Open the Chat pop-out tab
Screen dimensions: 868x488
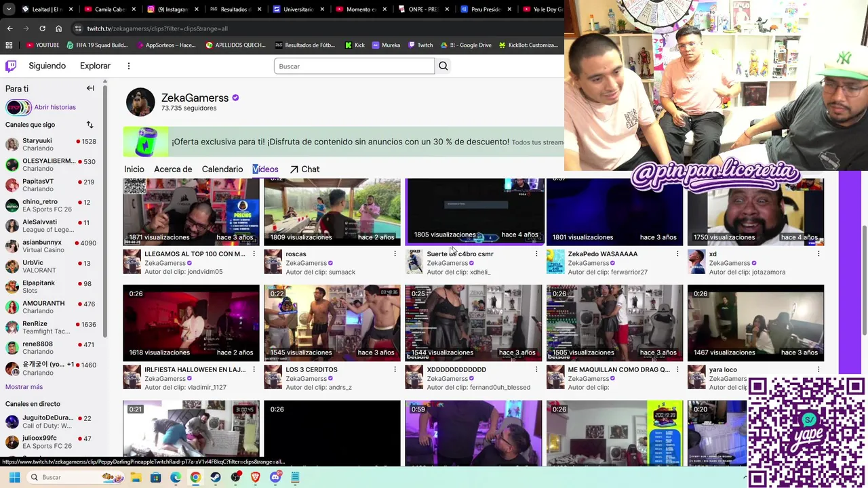pyautogui.click(x=304, y=169)
